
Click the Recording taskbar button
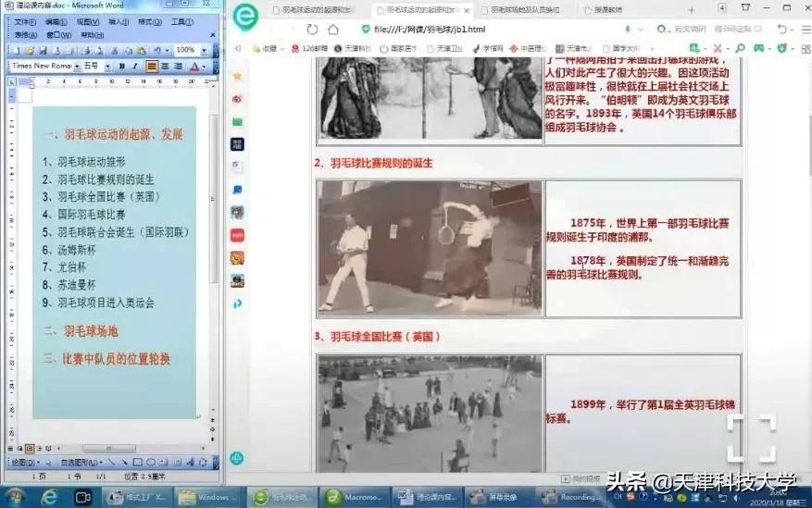(x=570, y=497)
